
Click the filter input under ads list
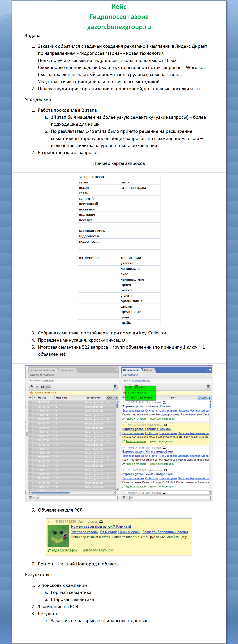pos(170,498)
